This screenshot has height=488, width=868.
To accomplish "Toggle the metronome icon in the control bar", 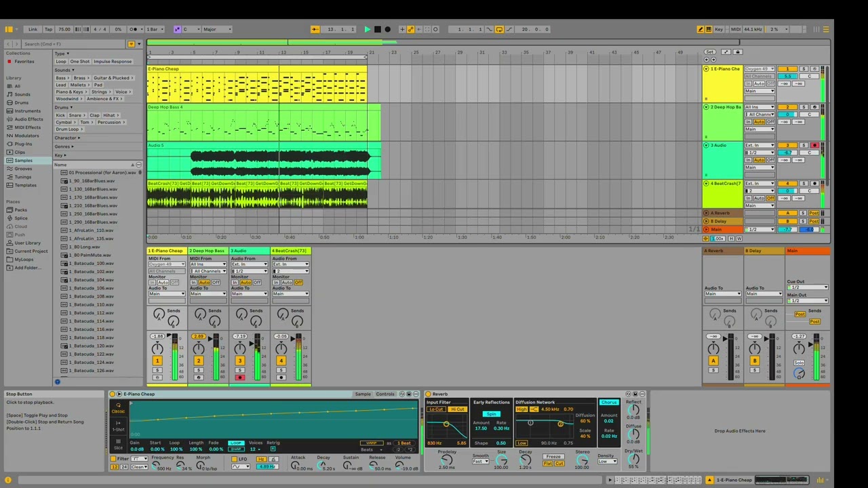I will (x=134, y=29).
